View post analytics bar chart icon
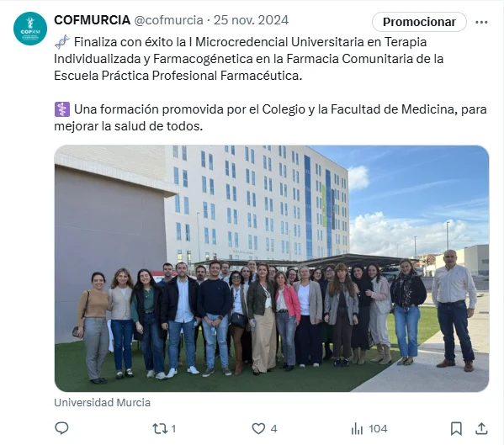Image resolution: width=504 pixels, height=445 pixels. [x=357, y=429]
